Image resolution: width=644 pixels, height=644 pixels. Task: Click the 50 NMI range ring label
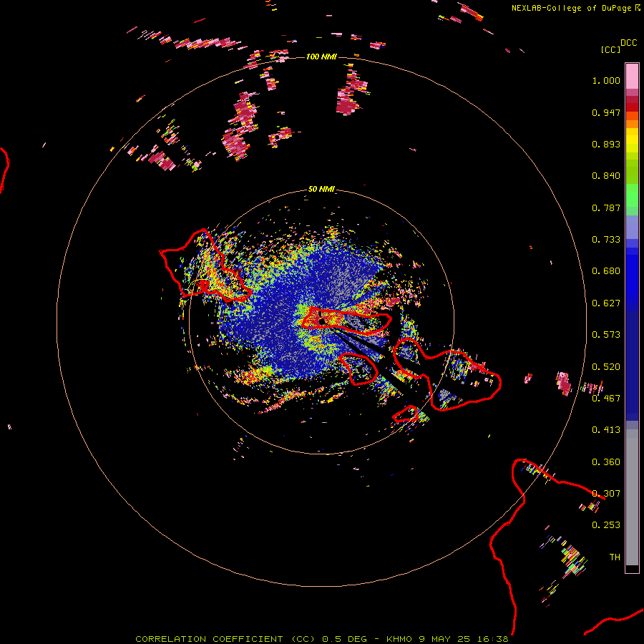(x=321, y=190)
